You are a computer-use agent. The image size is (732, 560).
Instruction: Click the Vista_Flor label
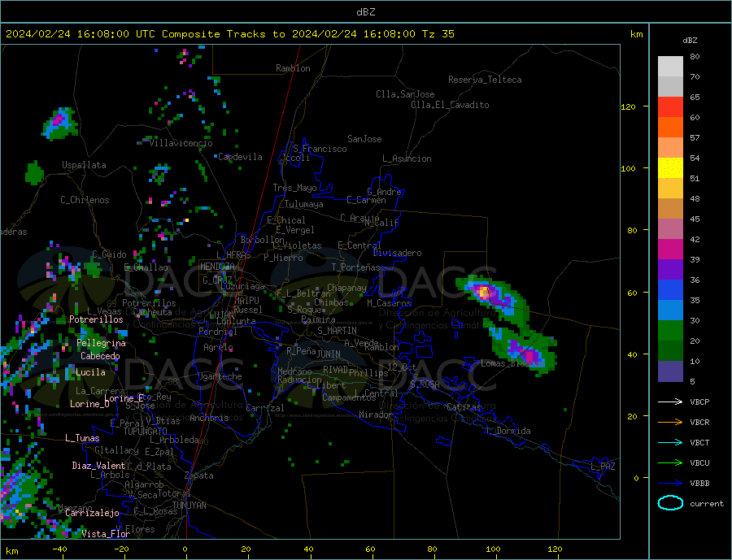pos(106,534)
